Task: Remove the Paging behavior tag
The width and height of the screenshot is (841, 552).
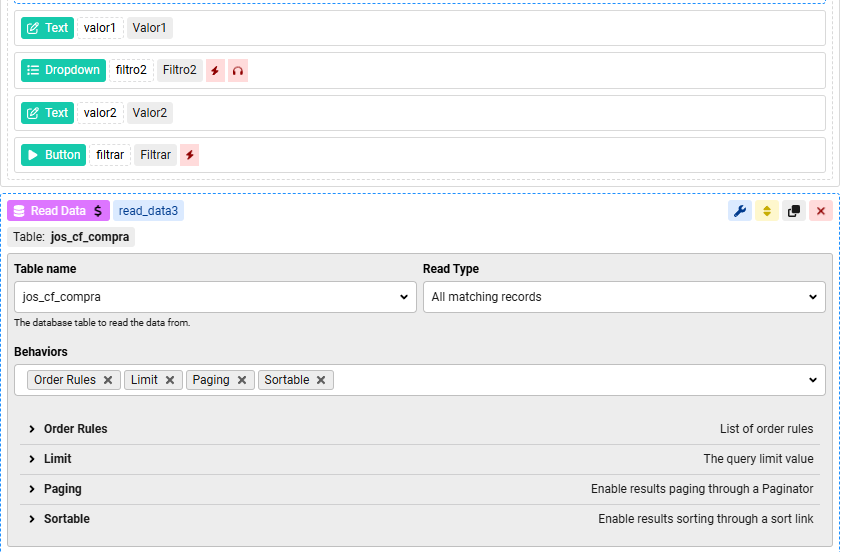Action: tap(242, 380)
